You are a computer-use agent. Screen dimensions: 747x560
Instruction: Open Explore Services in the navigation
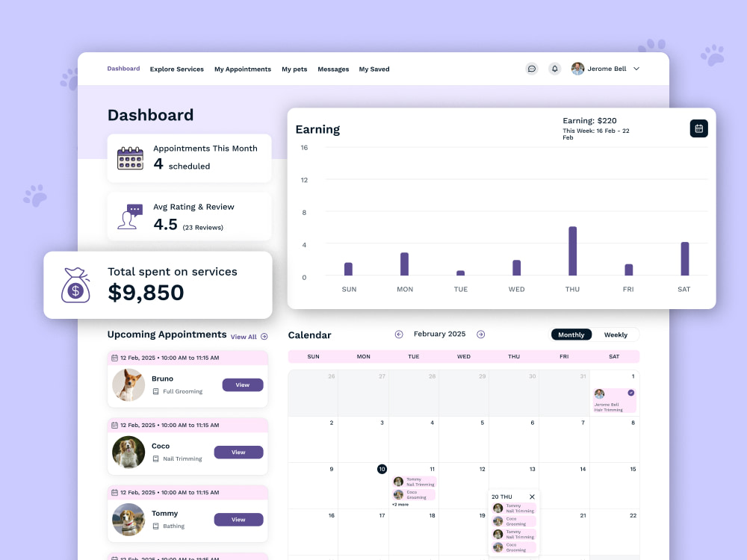[177, 69]
